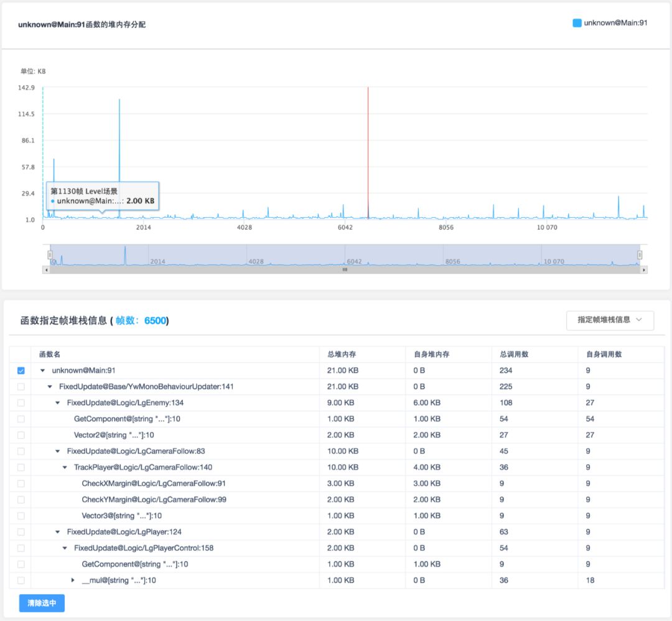Click the right arrow of the chart scrollbar

click(x=644, y=270)
